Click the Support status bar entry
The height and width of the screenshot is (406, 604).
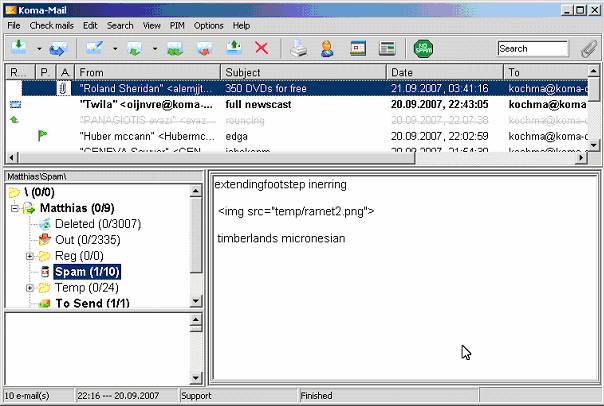click(x=196, y=396)
